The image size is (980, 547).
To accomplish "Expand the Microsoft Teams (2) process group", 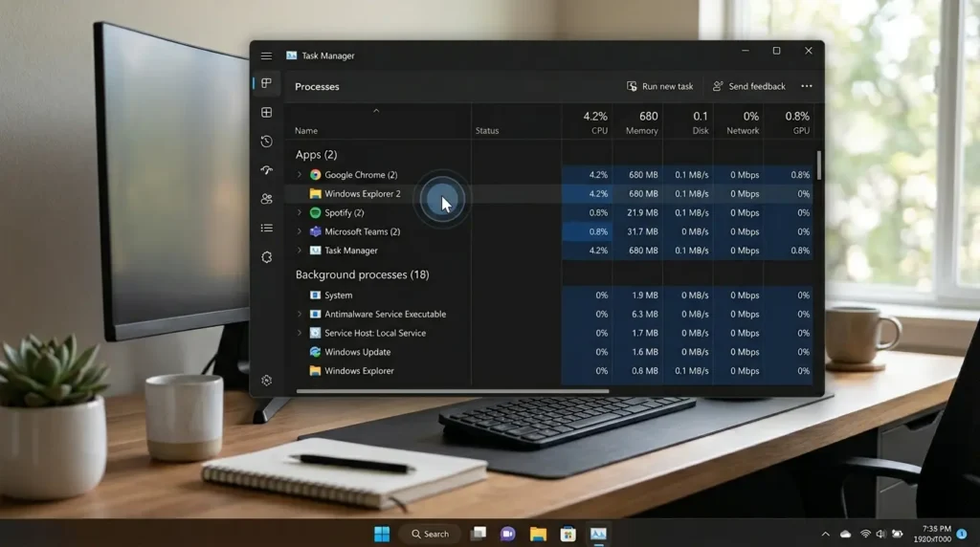I will coord(300,231).
